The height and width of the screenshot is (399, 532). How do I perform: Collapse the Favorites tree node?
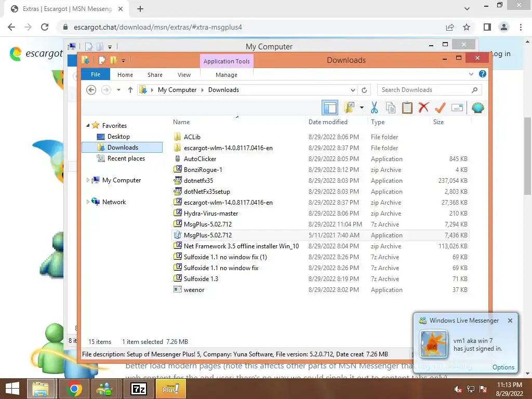coord(88,125)
